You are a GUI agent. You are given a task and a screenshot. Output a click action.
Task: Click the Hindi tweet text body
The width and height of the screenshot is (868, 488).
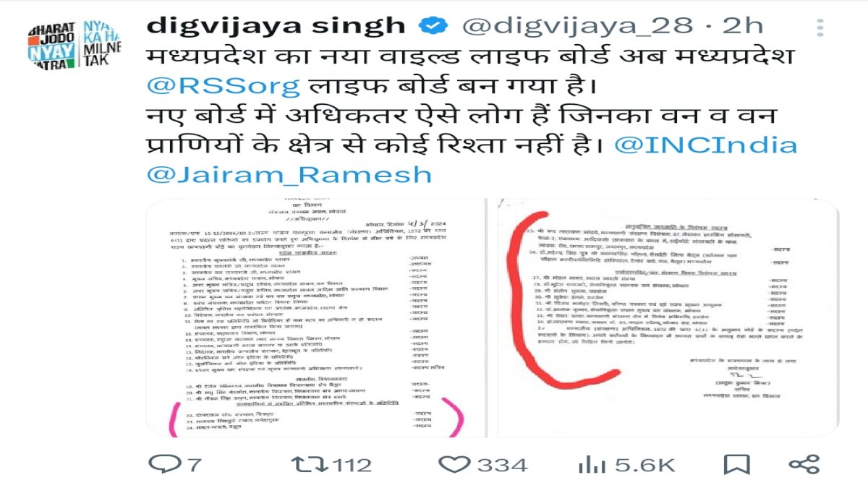tap(472, 116)
